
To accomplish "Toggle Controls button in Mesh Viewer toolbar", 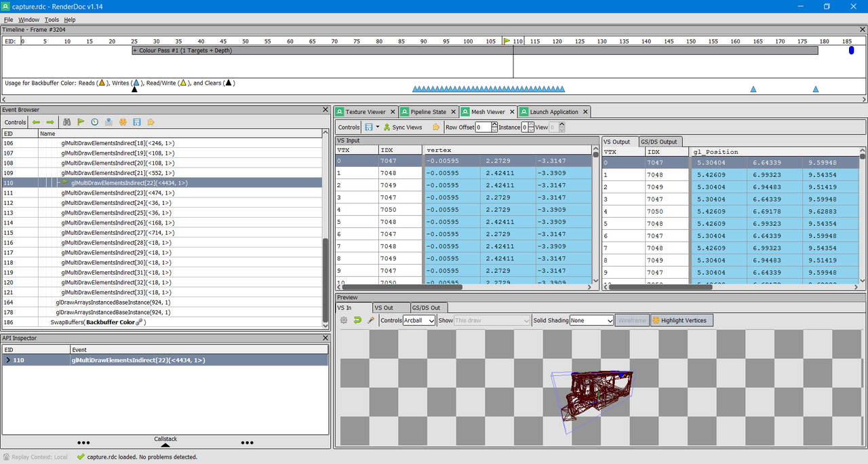I will coord(349,127).
